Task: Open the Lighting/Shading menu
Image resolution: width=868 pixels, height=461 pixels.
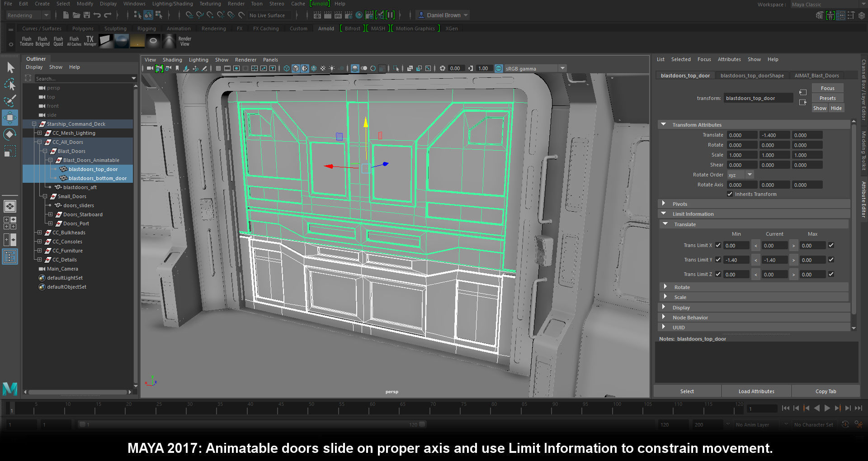Action: click(x=172, y=4)
